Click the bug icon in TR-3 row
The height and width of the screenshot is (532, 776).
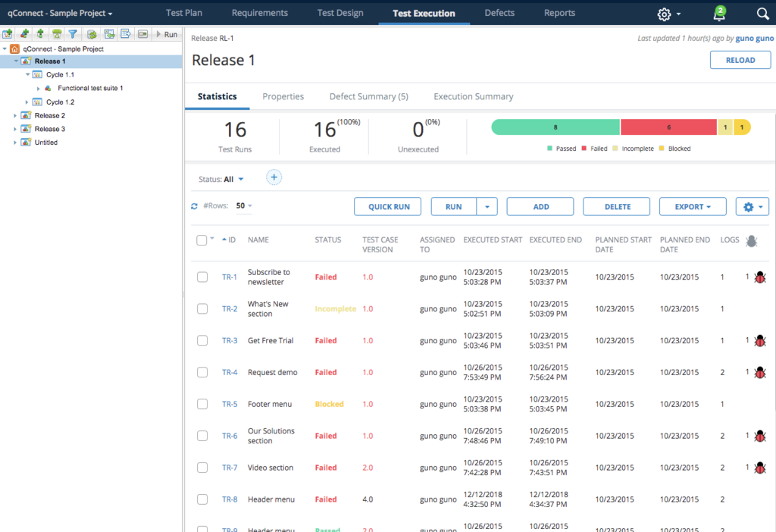(760, 341)
